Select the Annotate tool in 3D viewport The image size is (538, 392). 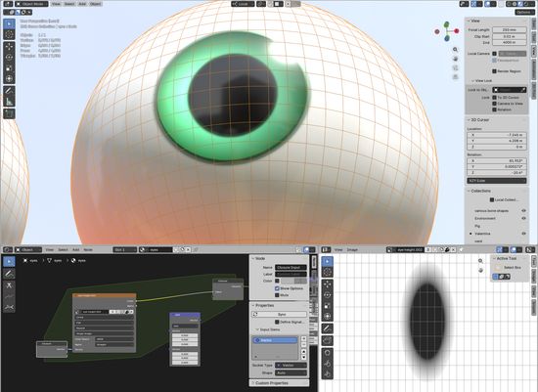pyautogui.click(x=9, y=91)
